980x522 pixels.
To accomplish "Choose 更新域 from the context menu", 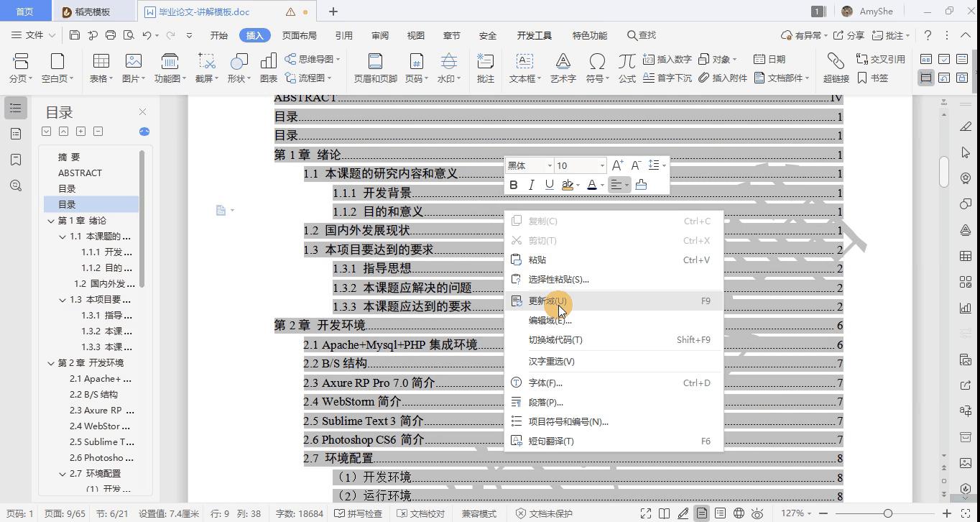I will (x=547, y=301).
